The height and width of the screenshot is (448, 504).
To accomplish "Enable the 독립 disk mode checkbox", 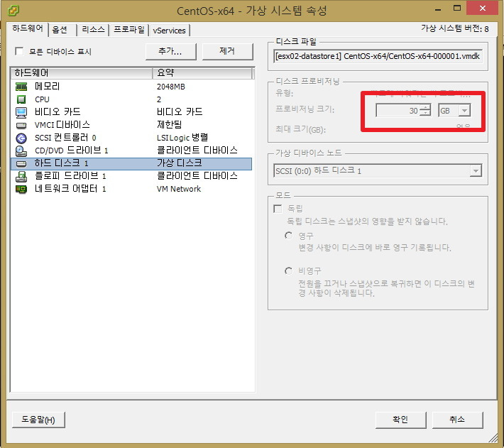I will [278, 209].
